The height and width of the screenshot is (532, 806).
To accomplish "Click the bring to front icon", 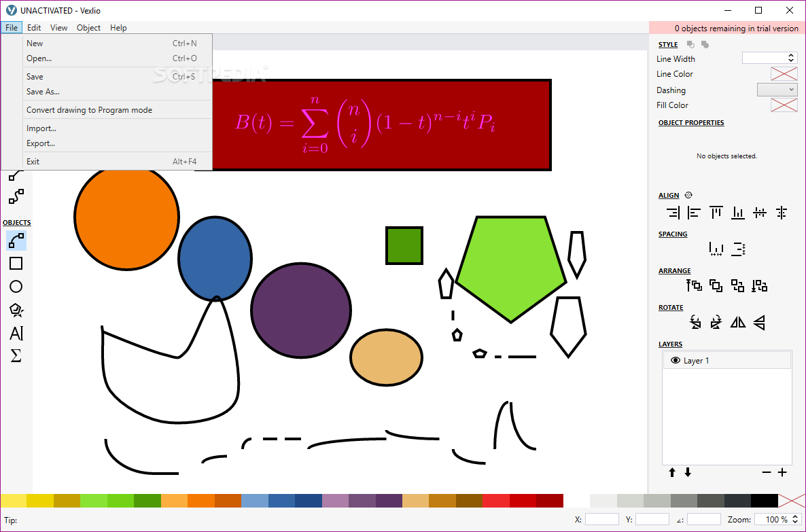I will pos(694,285).
